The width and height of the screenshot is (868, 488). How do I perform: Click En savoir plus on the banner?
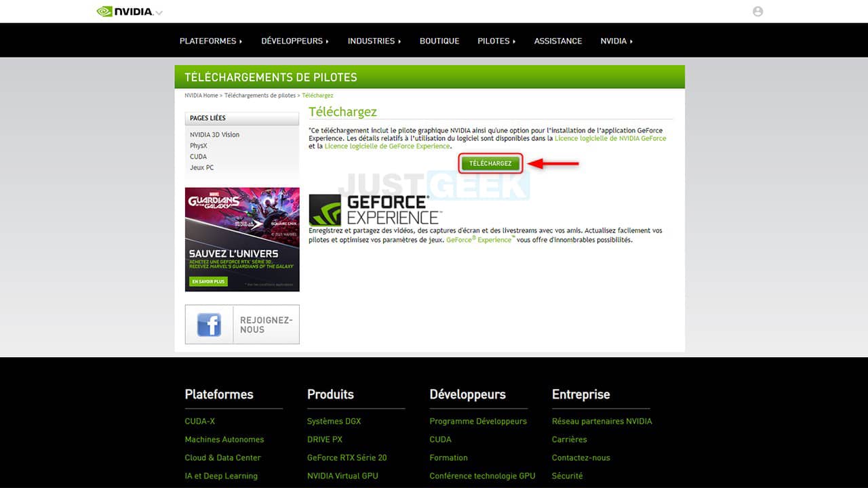[208, 281]
